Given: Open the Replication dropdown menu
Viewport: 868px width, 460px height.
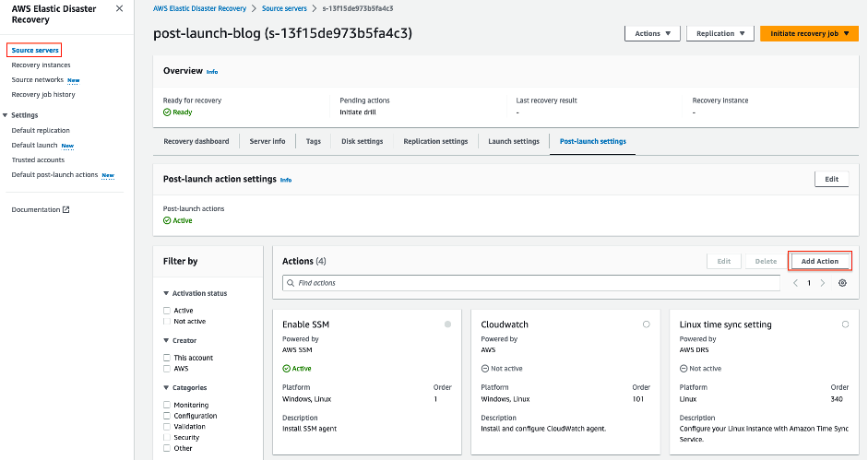Looking at the screenshot, I should point(720,33).
